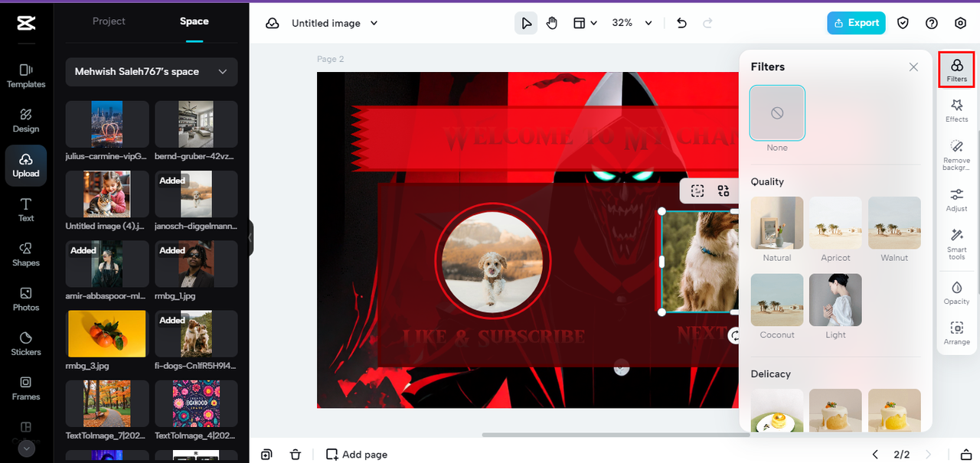This screenshot has width=980, height=463.
Task: Select the pointer selection tool
Action: click(x=526, y=23)
